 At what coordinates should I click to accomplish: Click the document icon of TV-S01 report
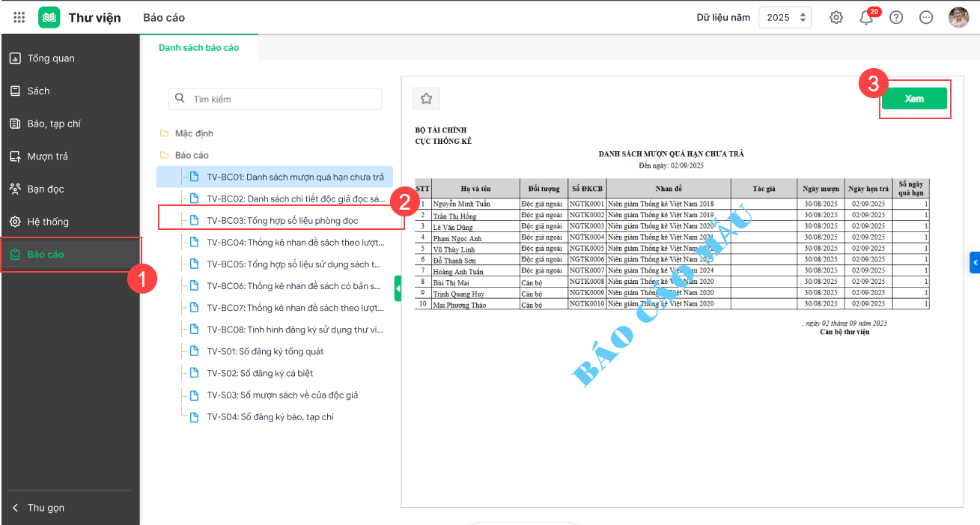click(194, 351)
